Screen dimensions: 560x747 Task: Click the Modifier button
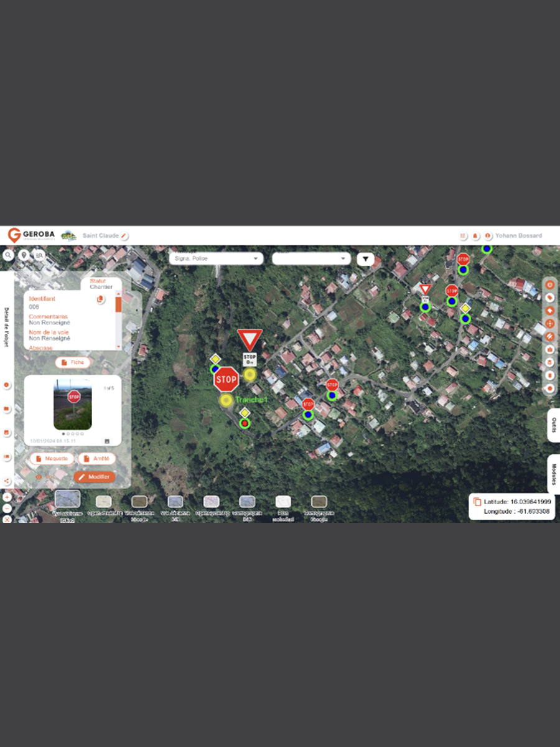click(x=95, y=477)
